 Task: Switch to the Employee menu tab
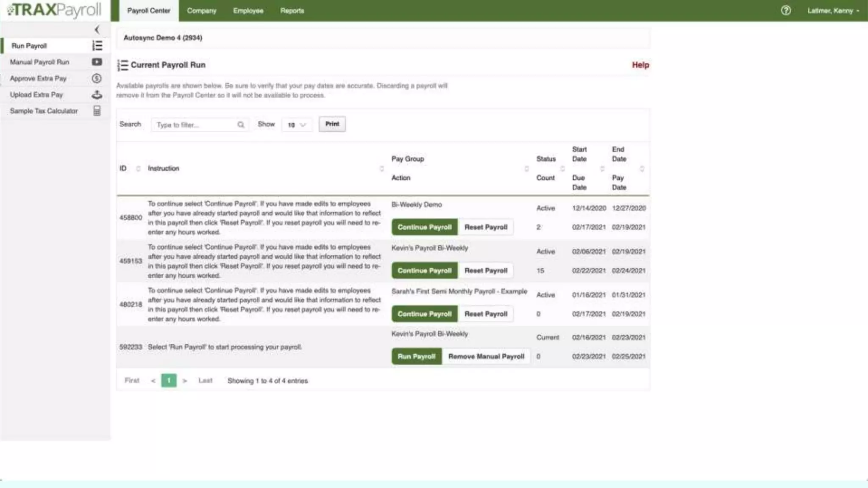coord(248,11)
